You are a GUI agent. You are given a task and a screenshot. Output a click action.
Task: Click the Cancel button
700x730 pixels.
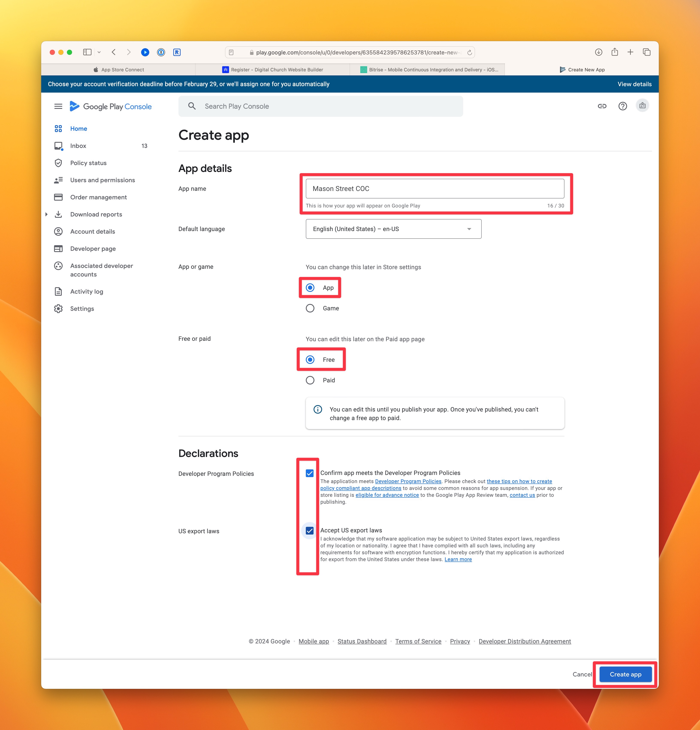(x=582, y=674)
